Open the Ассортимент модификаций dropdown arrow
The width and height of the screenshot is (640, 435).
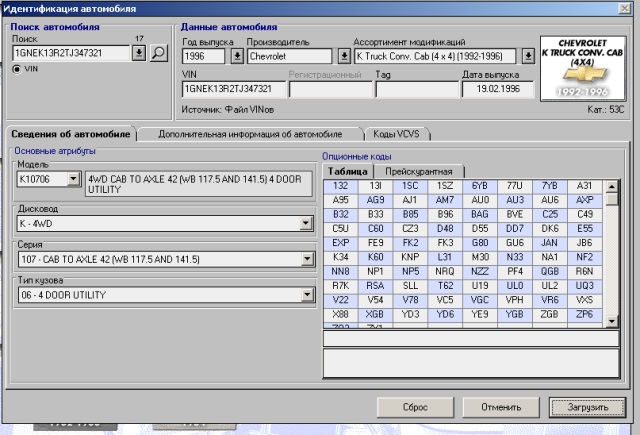tap(528, 56)
